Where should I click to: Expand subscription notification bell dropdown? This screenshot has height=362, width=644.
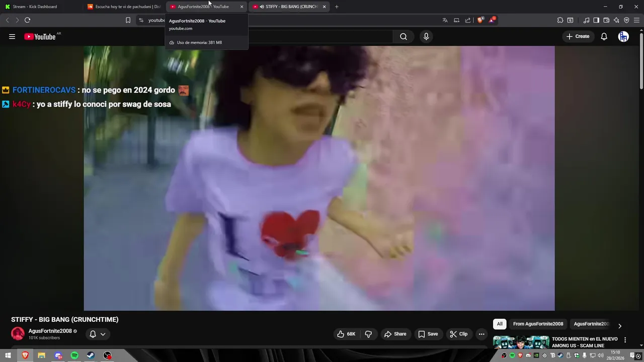pos(98,334)
